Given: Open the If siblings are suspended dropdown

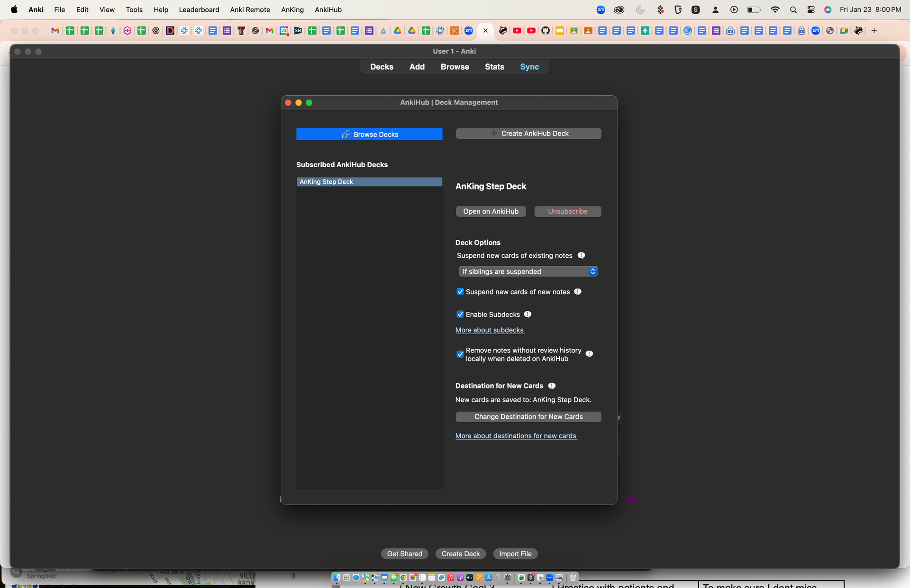Looking at the screenshot, I should point(528,271).
